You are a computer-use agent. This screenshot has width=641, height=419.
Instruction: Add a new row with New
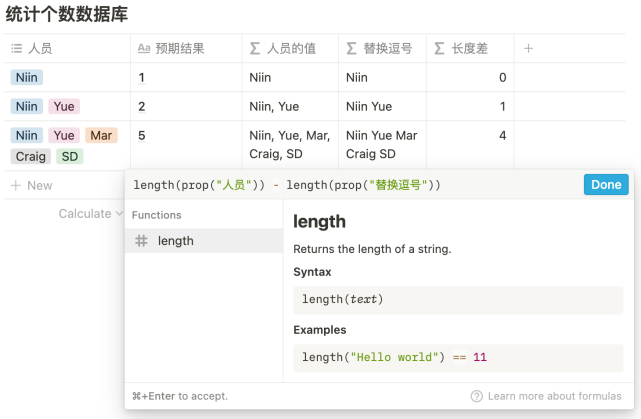coord(31,185)
